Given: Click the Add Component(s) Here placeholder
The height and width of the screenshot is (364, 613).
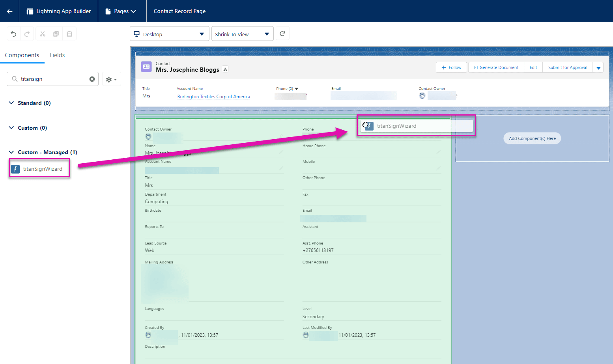Looking at the screenshot, I should click(532, 138).
